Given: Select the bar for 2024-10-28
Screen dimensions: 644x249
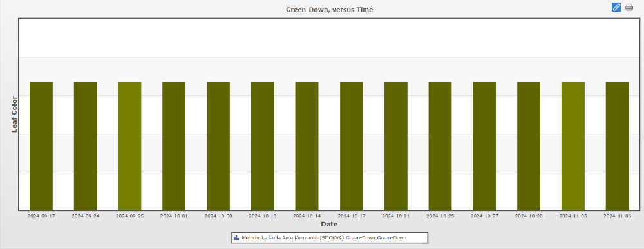Looking at the screenshot, I should [529, 147].
